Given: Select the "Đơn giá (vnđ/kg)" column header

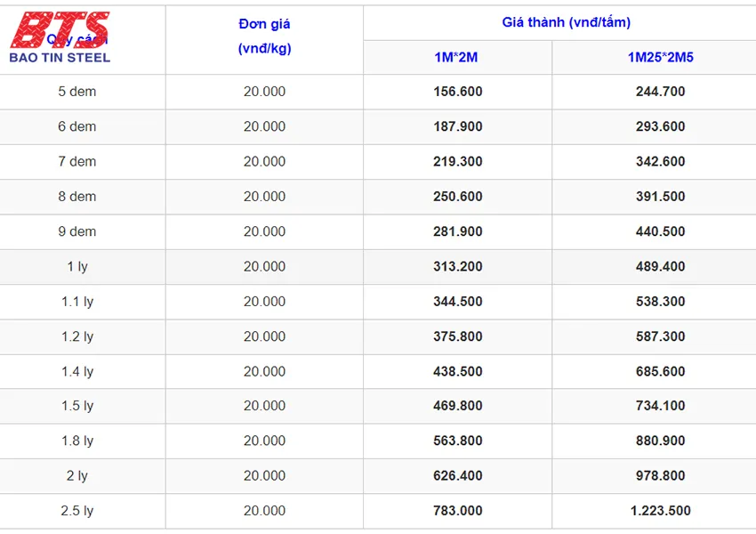Looking at the screenshot, I should pyautogui.click(x=264, y=36).
